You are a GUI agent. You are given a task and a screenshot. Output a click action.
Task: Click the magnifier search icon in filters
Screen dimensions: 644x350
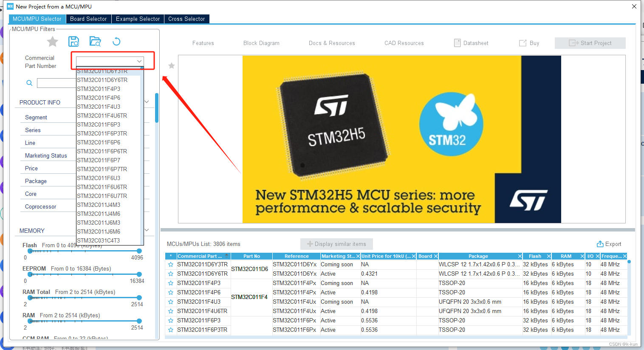pos(29,83)
